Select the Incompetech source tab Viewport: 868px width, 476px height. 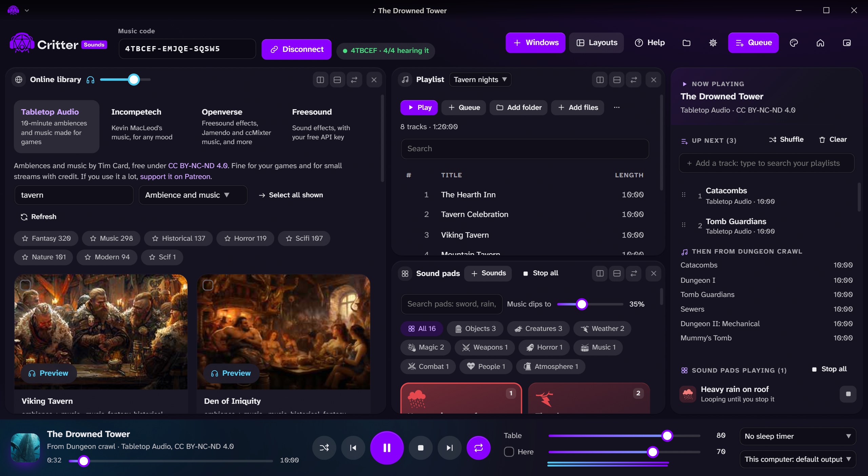click(x=147, y=126)
